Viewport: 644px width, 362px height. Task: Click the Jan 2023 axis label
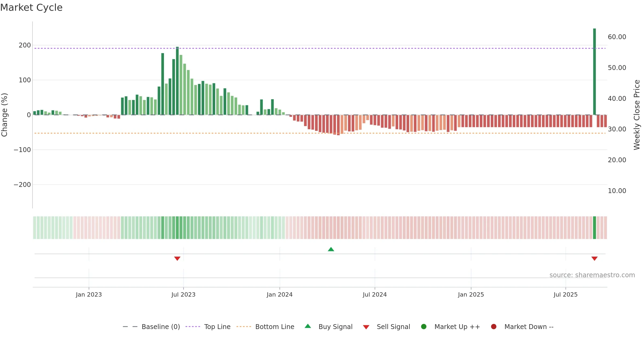click(89, 294)
